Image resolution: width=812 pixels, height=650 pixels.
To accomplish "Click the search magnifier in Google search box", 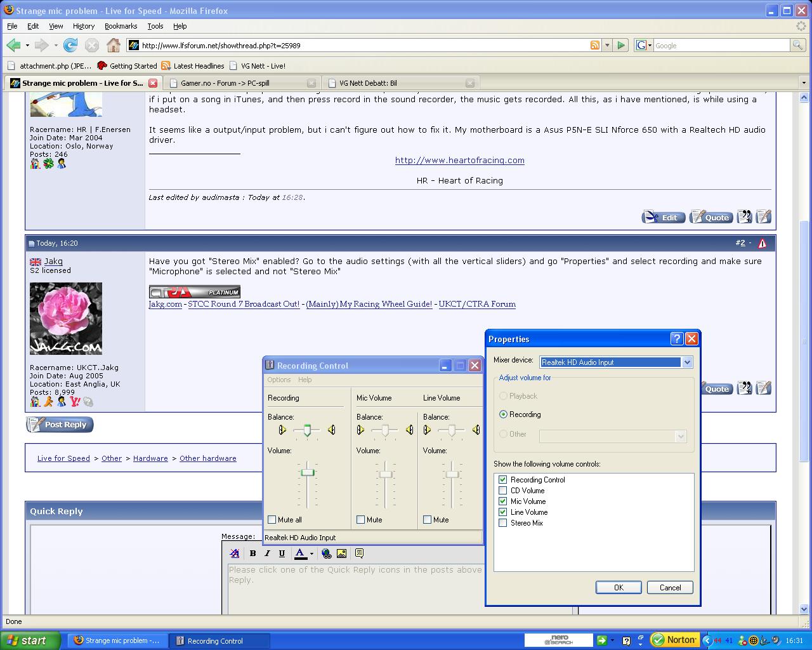I will [797, 45].
